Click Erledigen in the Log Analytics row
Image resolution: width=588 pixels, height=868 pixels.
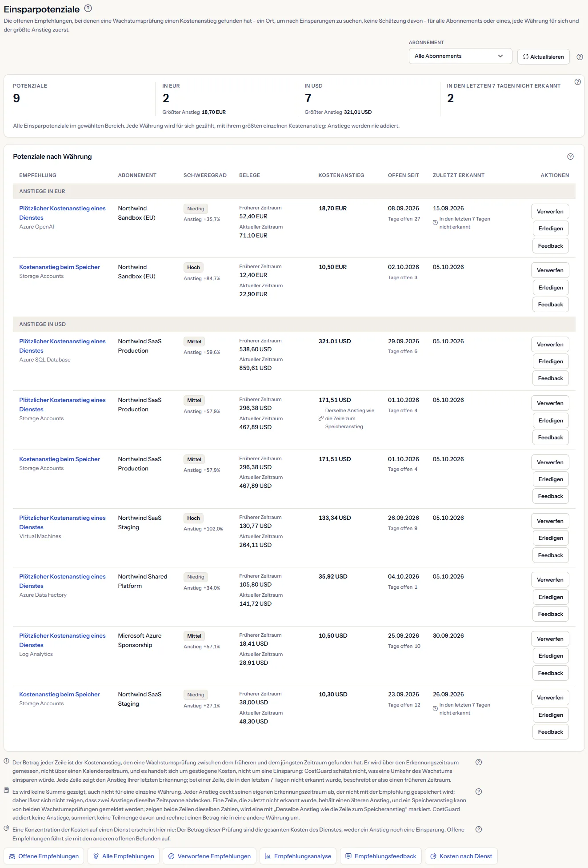550,656
